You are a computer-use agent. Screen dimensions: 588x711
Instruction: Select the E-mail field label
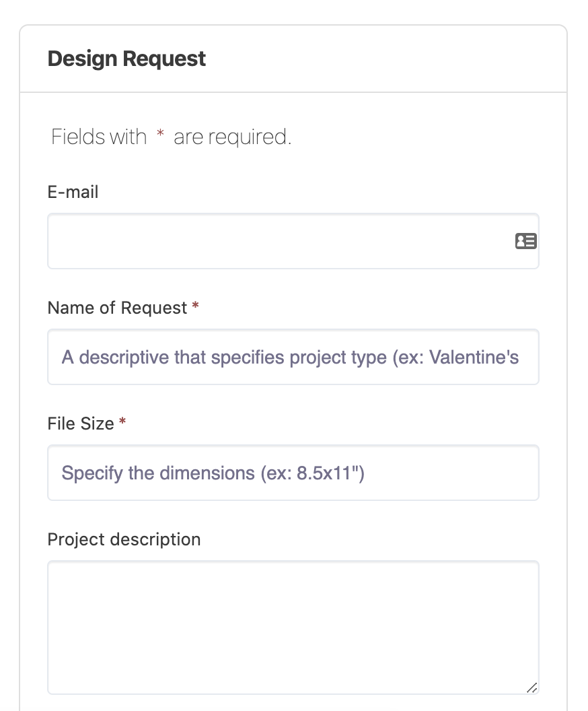click(x=73, y=192)
